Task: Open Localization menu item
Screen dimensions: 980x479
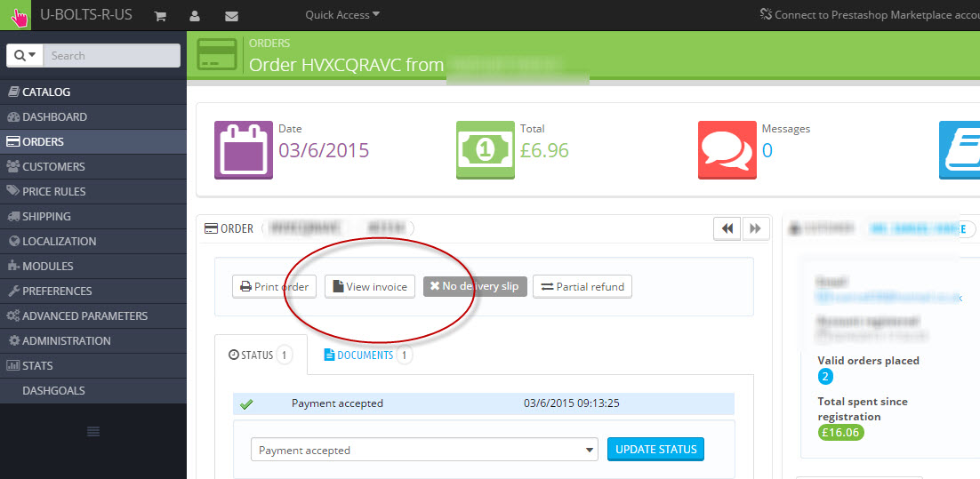Action: (93, 242)
